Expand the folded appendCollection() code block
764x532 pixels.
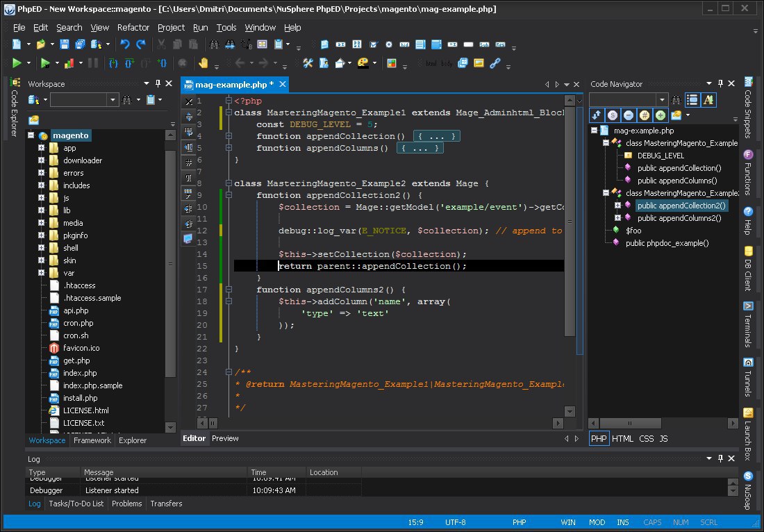436,136
